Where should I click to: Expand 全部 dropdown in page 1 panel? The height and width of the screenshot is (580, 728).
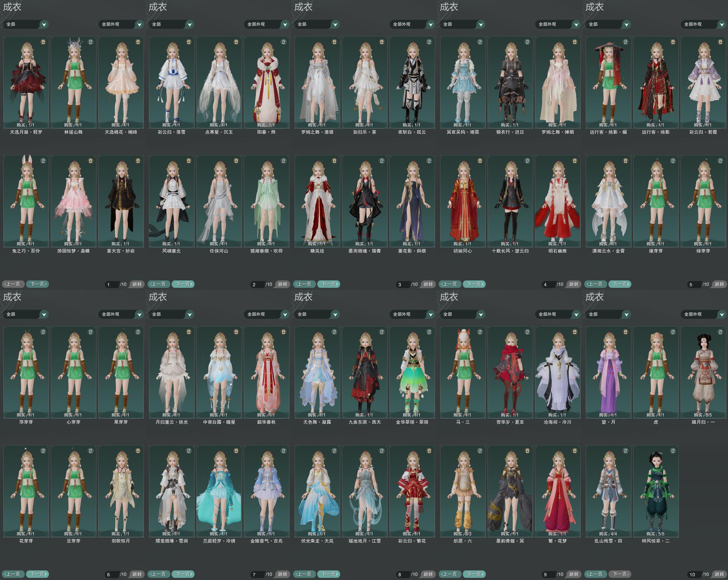click(44, 24)
